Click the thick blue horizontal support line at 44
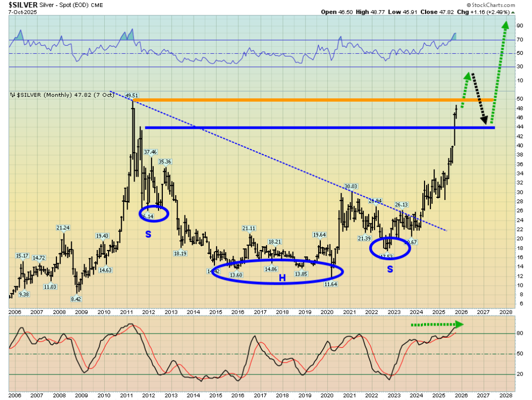Image resolution: width=532 pixels, height=400 pixels. point(319,127)
